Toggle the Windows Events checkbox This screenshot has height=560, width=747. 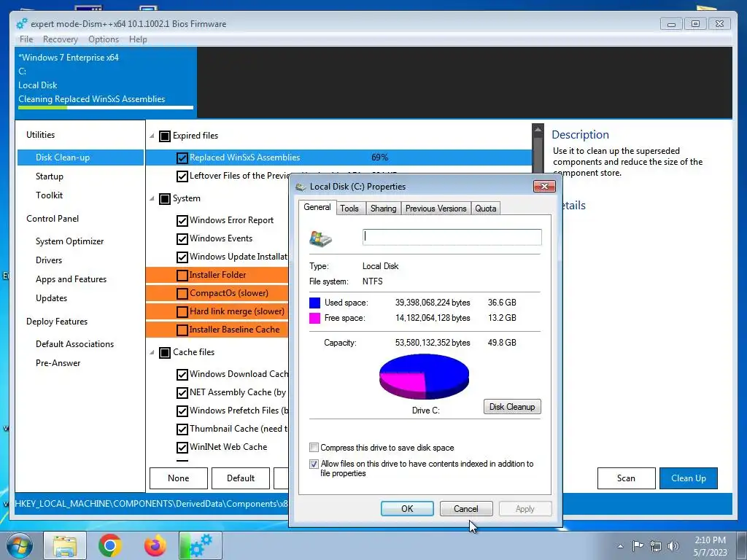(x=182, y=238)
